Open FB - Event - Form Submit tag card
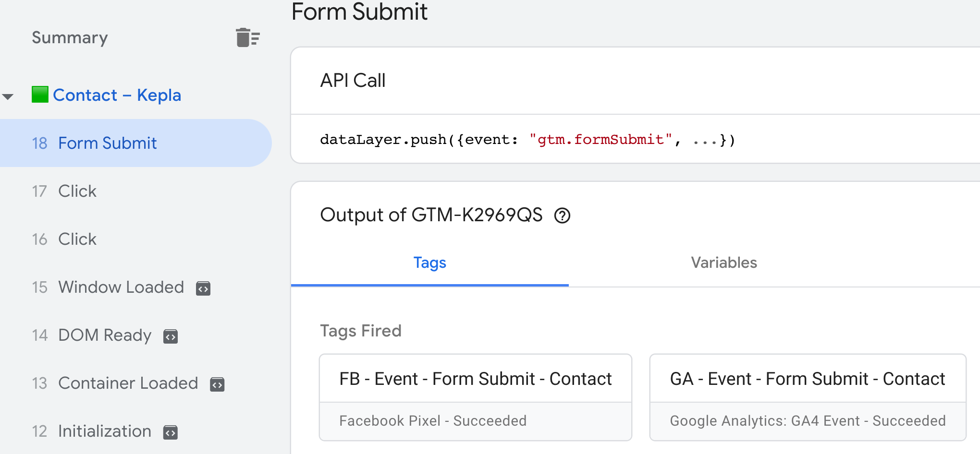Image resolution: width=980 pixels, height=454 pixels. [x=475, y=397]
